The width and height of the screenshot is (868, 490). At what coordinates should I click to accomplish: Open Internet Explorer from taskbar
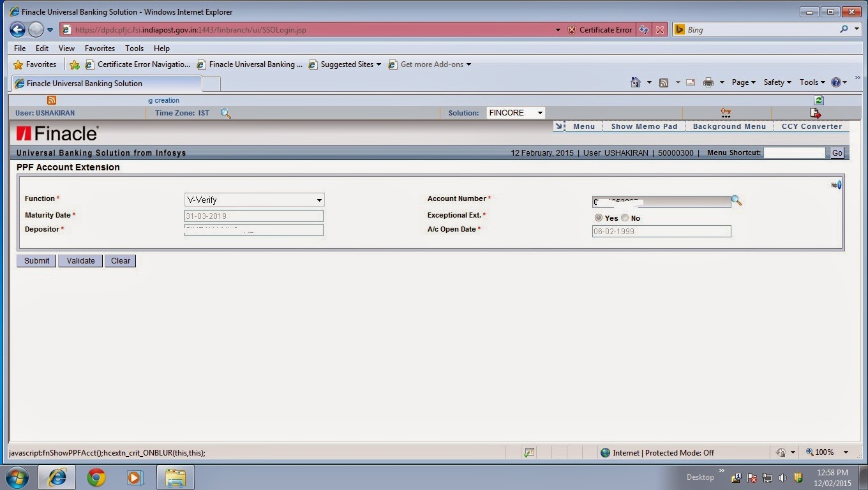pyautogui.click(x=57, y=477)
